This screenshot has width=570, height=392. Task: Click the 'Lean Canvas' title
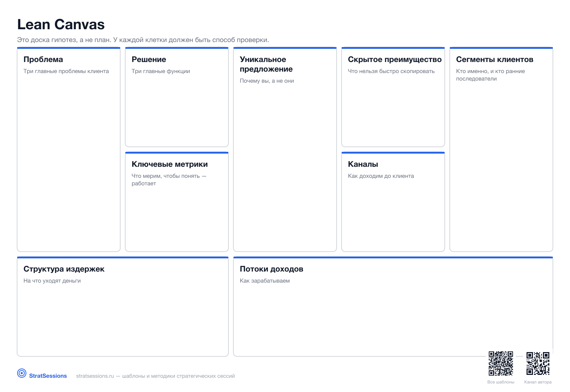pos(61,25)
